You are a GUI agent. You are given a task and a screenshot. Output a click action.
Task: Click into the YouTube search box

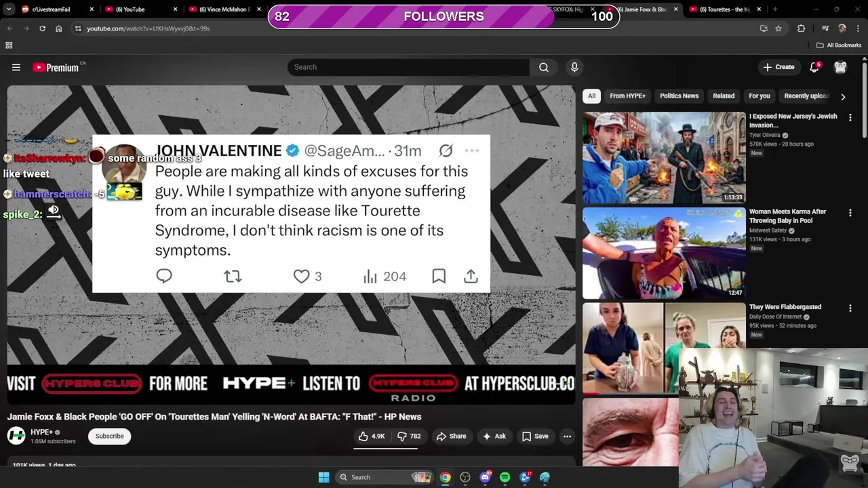coord(409,67)
